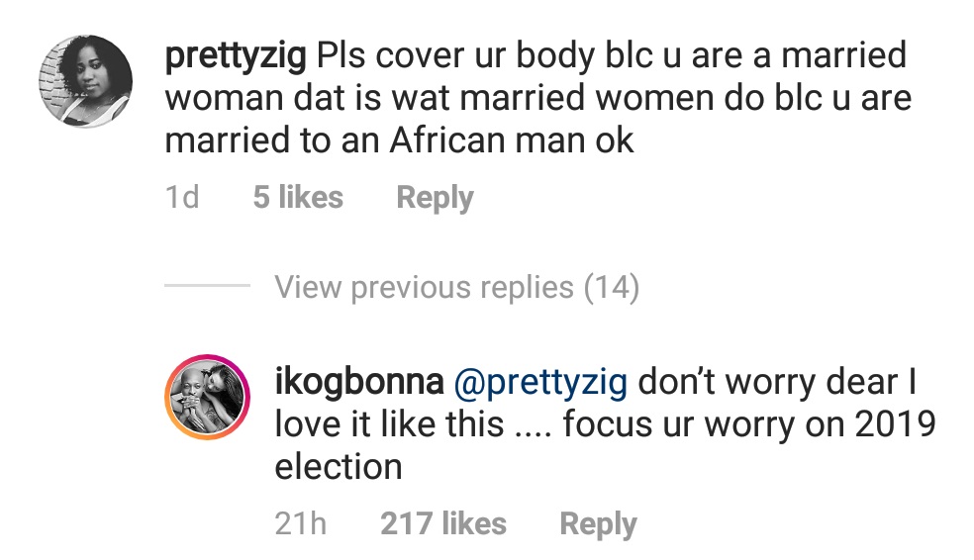Click the word "election" in ikogbonna's reply
974x560 pixels.
tap(338, 466)
